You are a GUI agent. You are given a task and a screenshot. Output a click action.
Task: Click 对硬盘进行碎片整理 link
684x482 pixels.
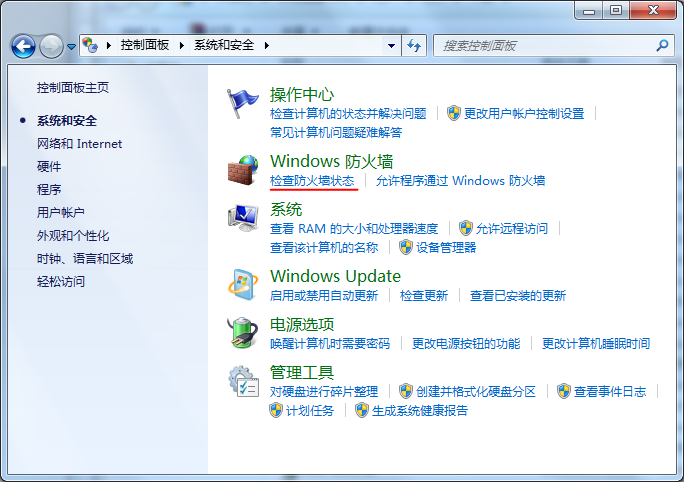tap(324, 391)
